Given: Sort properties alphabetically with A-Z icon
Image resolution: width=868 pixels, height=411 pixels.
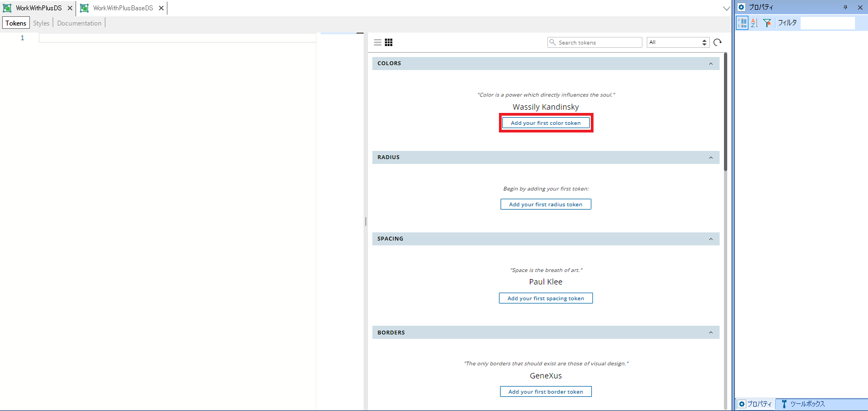Looking at the screenshot, I should click(x=754, y=23).
